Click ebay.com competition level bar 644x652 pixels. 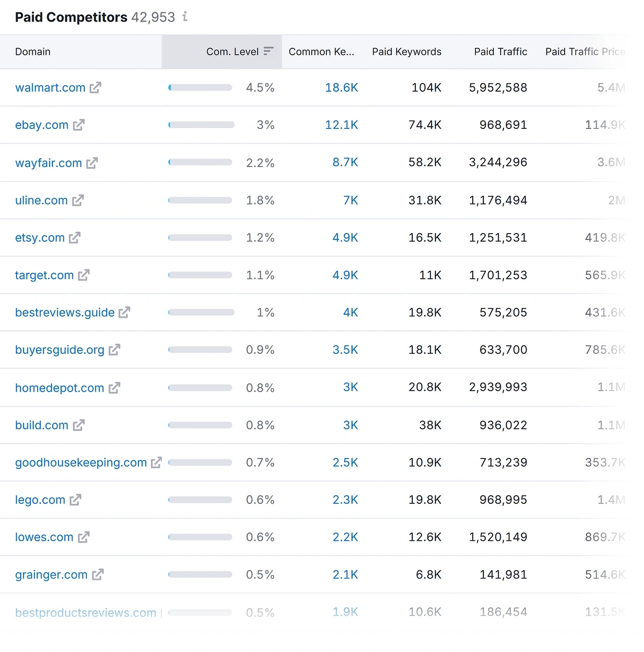201,125
